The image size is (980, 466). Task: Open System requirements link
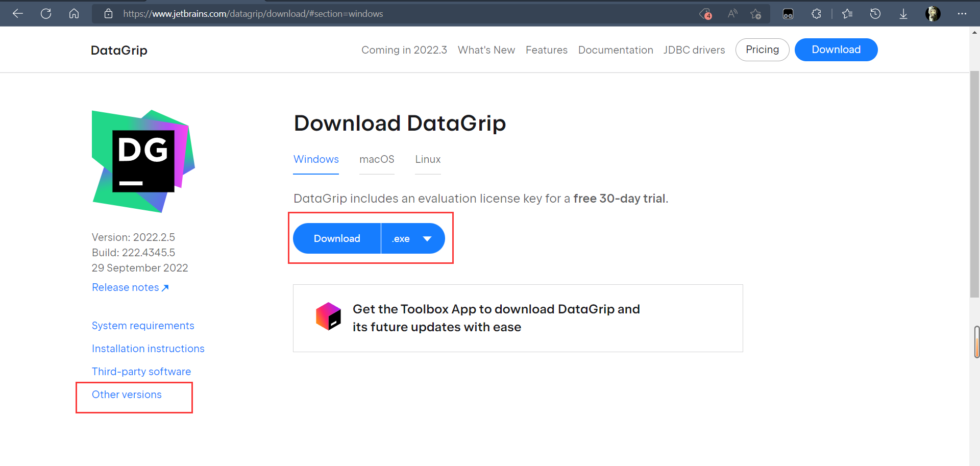[x=143, y=326]
